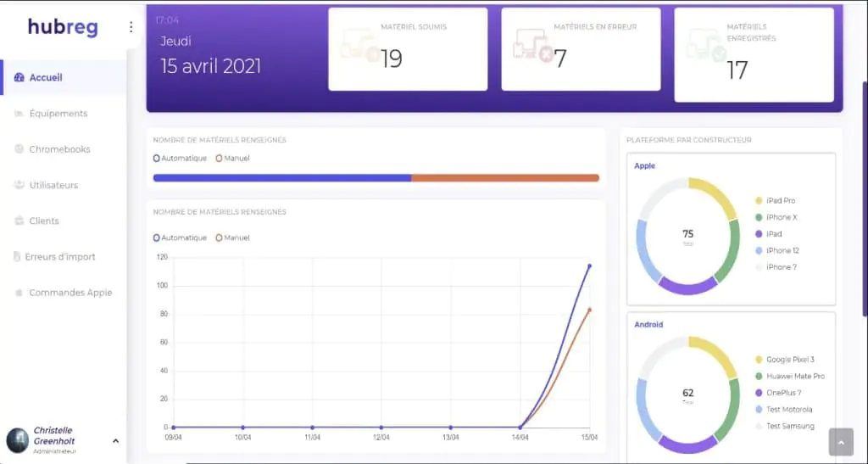
Task: Click the 14/04 data point on chart
Action: click(x=520, y=428)
